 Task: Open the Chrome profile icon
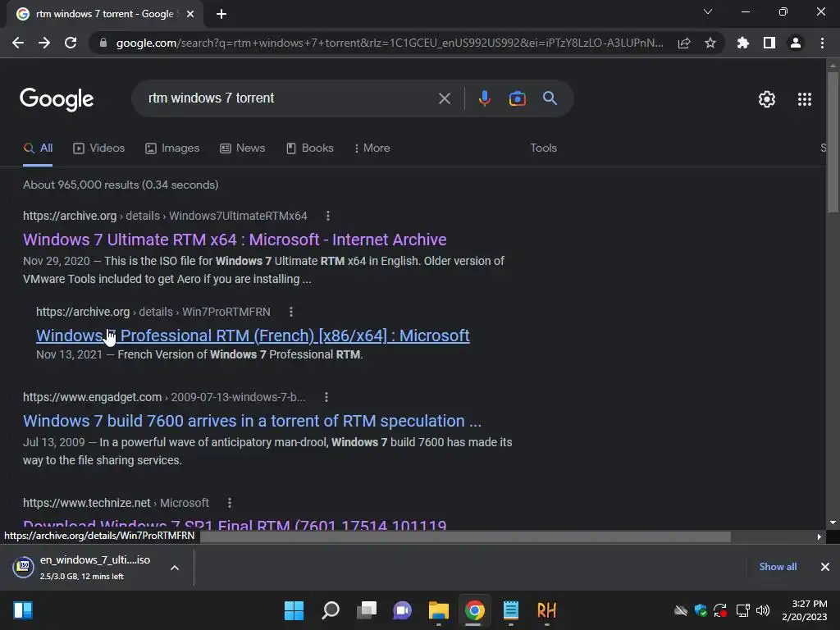pos(796,43)
